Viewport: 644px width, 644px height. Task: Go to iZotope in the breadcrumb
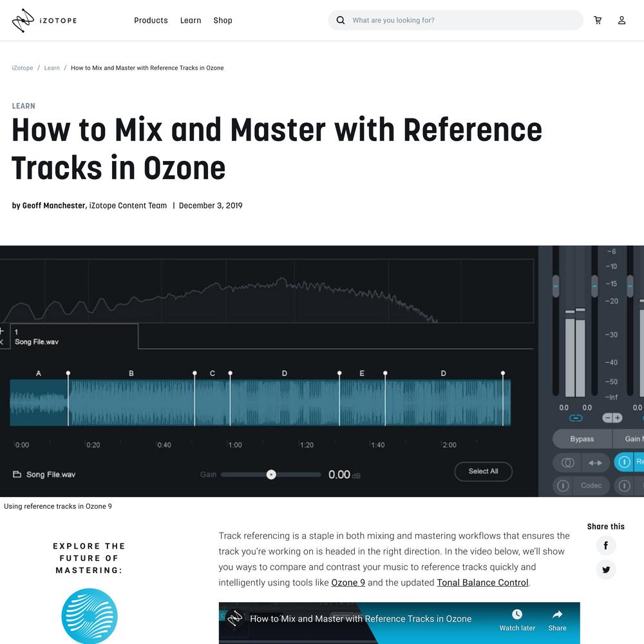[x=23, y=68]
